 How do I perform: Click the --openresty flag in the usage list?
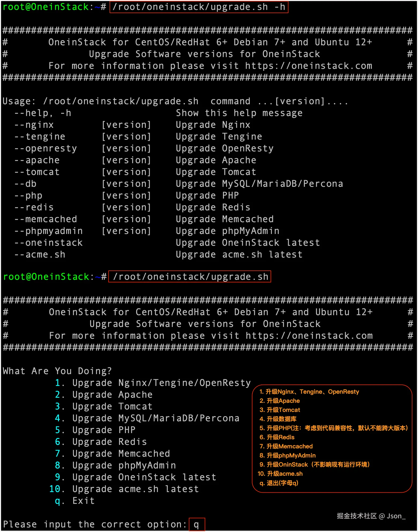pyautogui.click(x=46, y=148)
